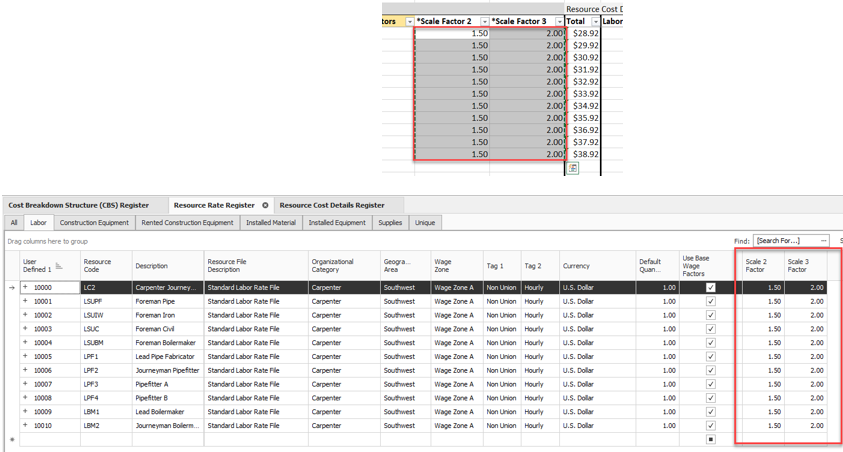Image resolution: width=843 pixels, height=452 pixels.
Task: Select Excel cell showing $28.92
Action: pos(583,33)
